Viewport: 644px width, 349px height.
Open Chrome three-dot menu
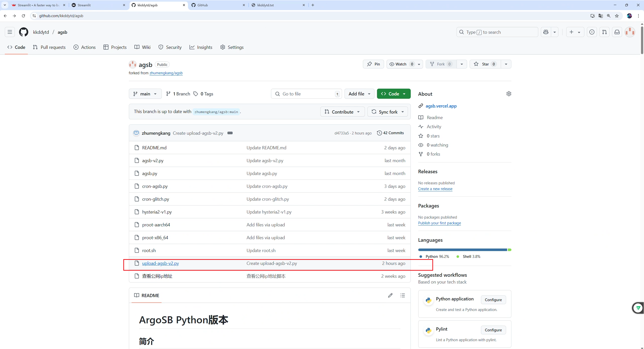638,16
